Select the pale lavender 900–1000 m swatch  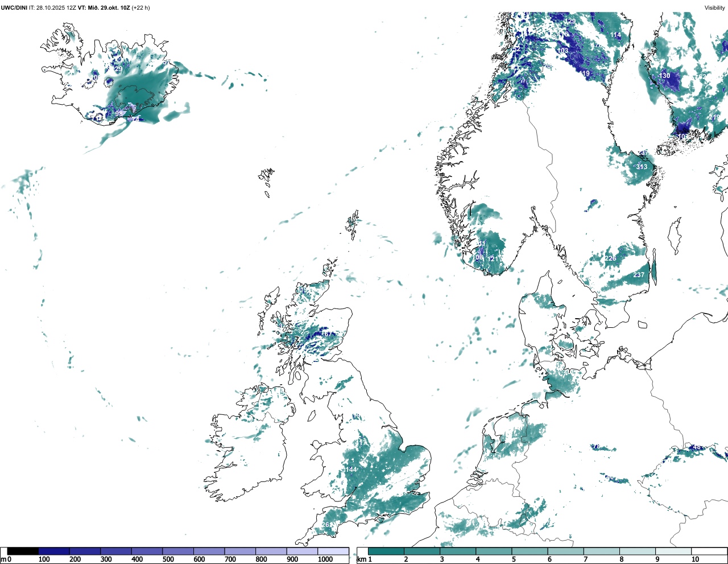click(302, 551)
